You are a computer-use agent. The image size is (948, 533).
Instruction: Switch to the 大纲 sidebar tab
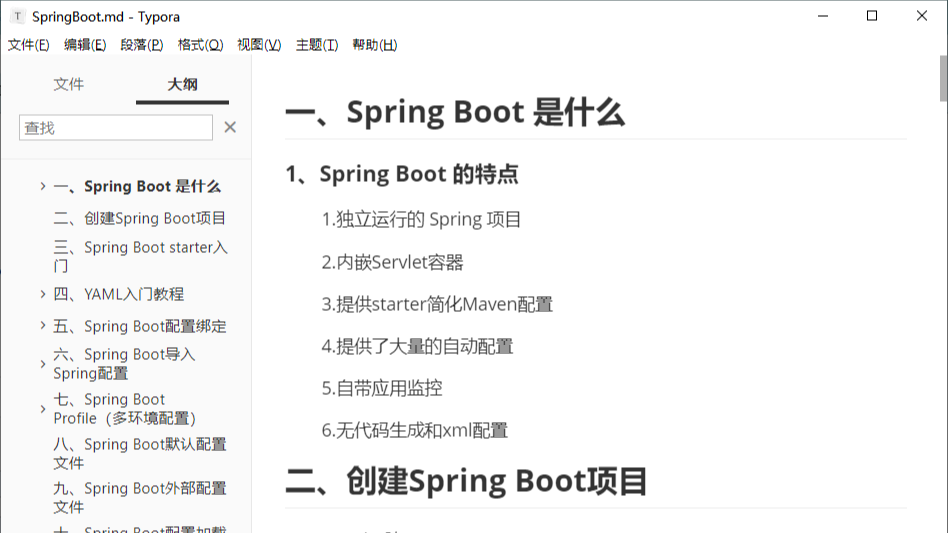(x=182, y=84)
